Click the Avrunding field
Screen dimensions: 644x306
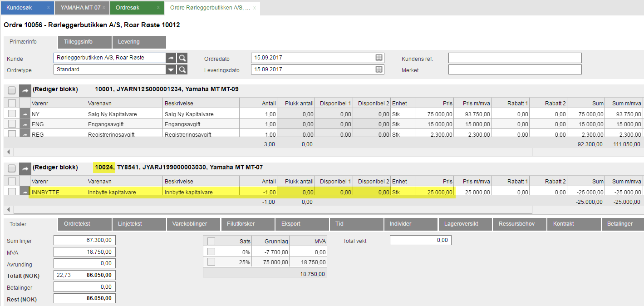point(85,263)
